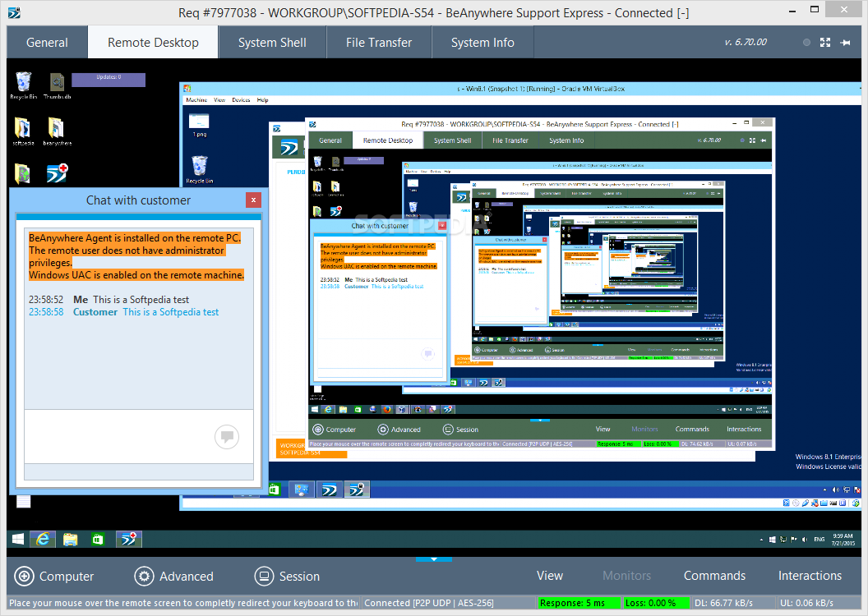868x616 pixels.
Task: Select the 1.png file in the VirtualBox desktop
Action: [x=199, y=125]
